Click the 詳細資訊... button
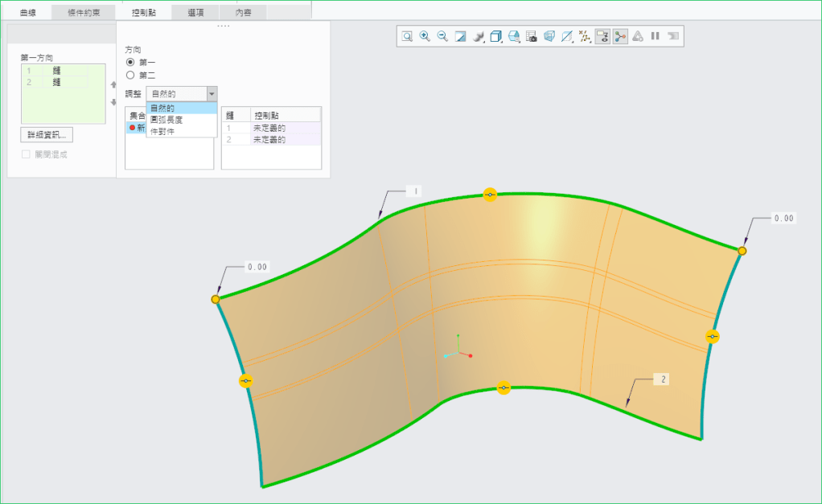Screen dimensions: 822x504 47,134
